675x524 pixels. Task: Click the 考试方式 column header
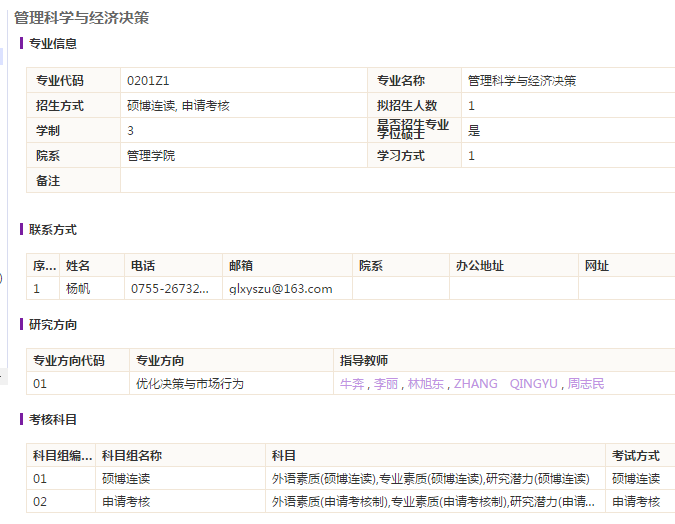(x=636, y=456)
